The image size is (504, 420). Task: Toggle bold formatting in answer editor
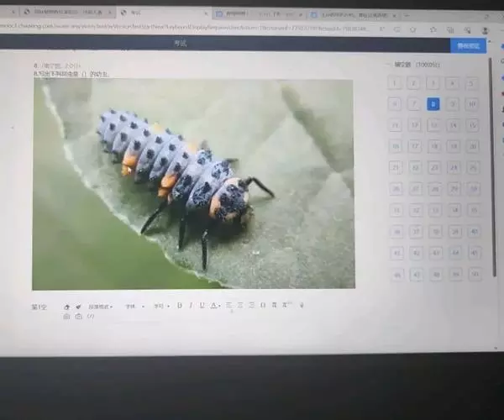[179, 306]
